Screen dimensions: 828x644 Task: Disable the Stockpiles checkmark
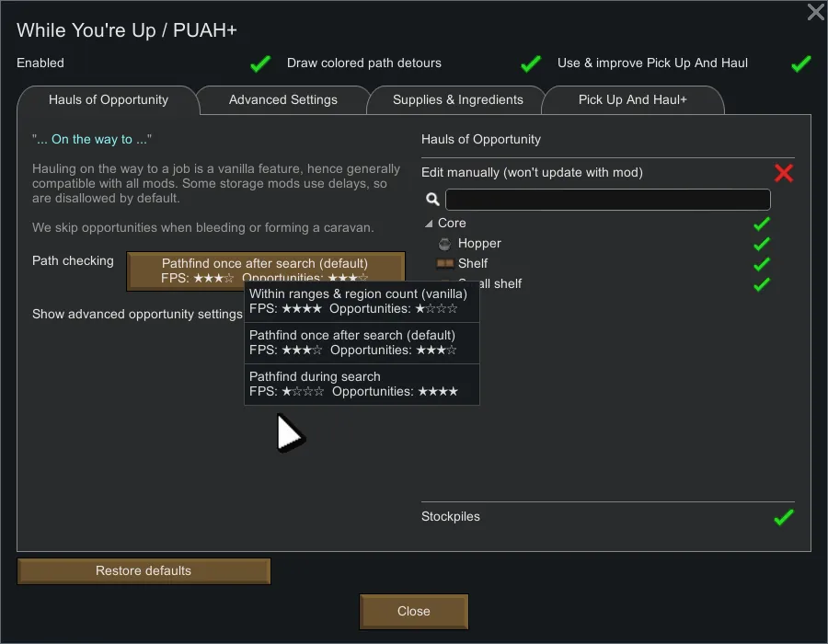tap(783, 517)
